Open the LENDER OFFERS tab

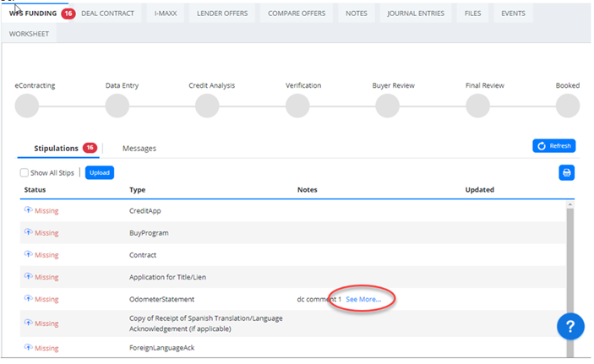pyautogui.click(x=222, y=14)
